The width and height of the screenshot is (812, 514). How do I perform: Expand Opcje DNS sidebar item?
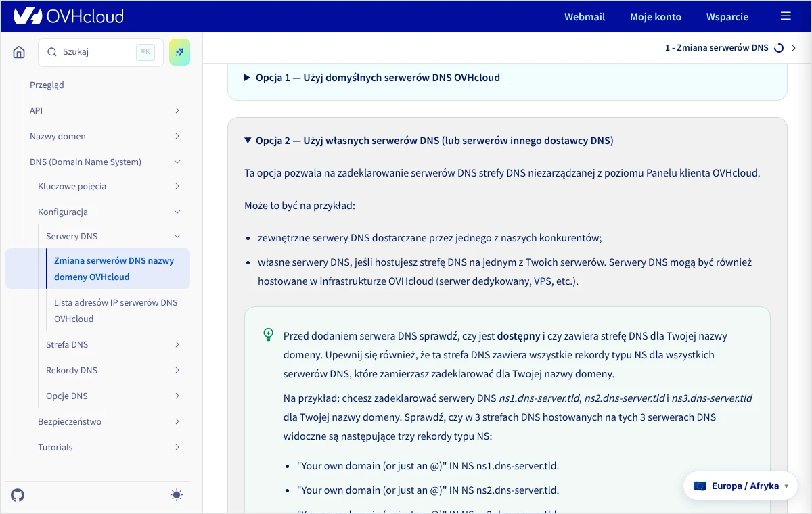[x=113, y=396]
